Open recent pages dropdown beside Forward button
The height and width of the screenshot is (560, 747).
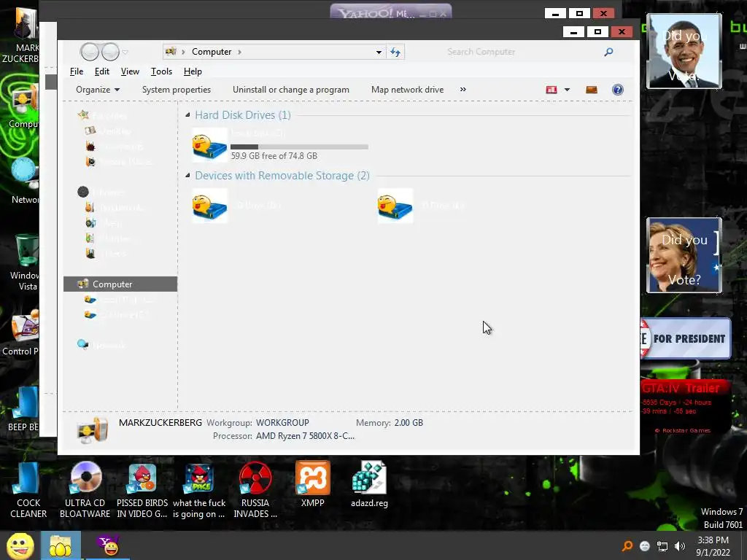point(125,52)
